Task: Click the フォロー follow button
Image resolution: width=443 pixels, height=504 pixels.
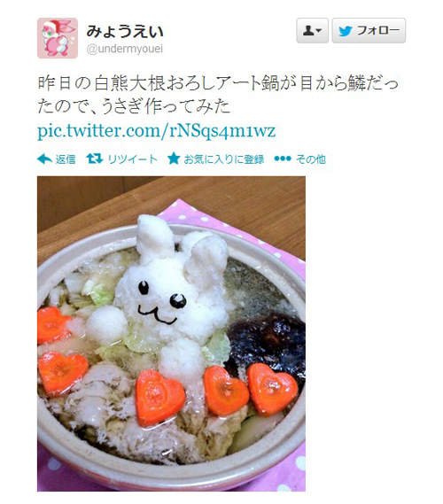Action: pos(369,31)
